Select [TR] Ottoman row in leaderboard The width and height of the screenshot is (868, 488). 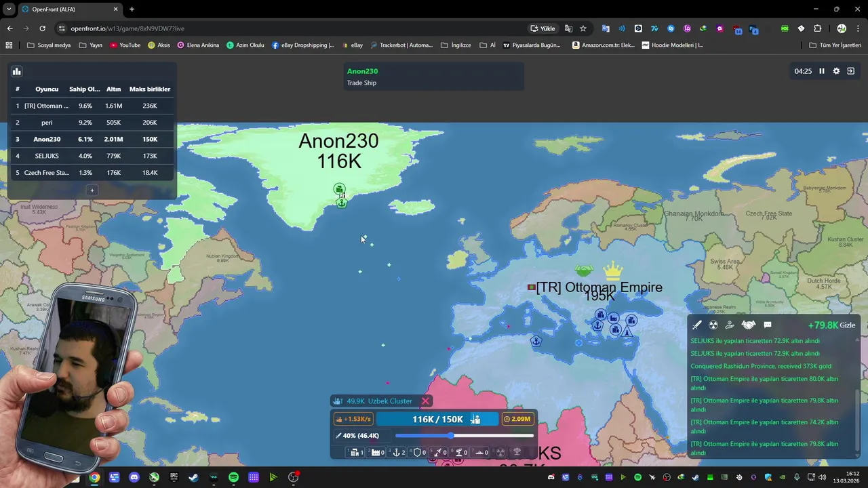coord(92,106)
